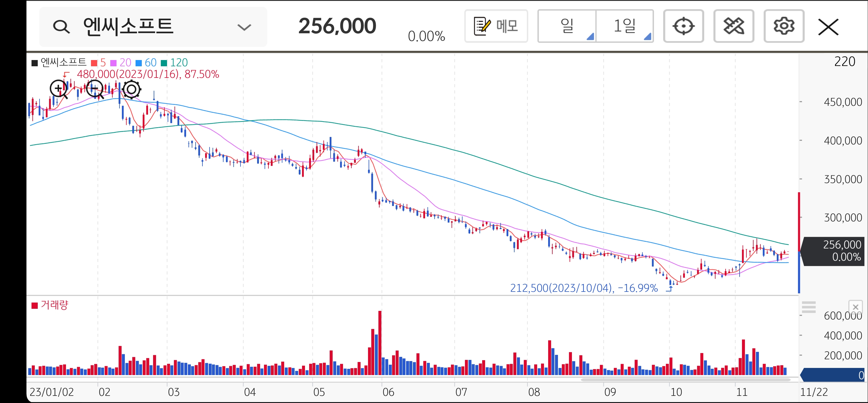Close the chart with X icon
868x403 pixels.
[x=828, y=27]
